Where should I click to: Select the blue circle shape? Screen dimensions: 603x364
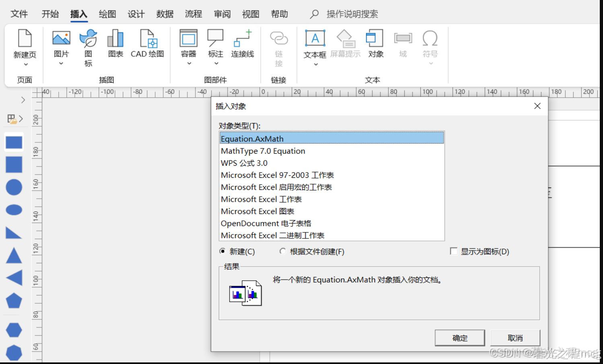coord(14,187)
